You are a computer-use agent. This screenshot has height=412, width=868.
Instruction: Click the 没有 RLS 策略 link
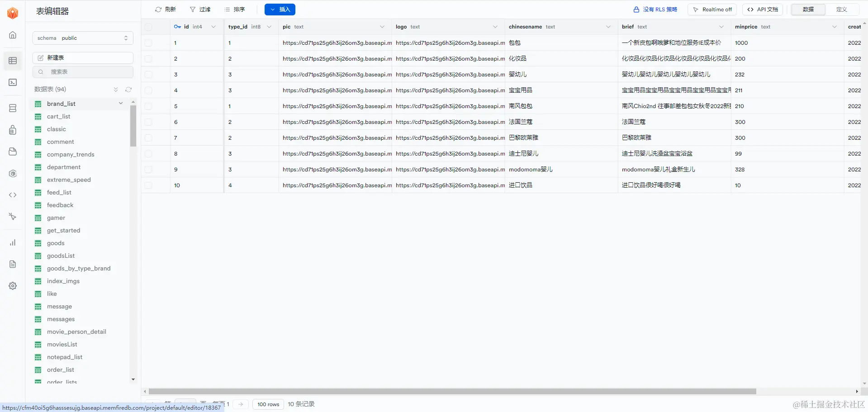coord(655,9)
